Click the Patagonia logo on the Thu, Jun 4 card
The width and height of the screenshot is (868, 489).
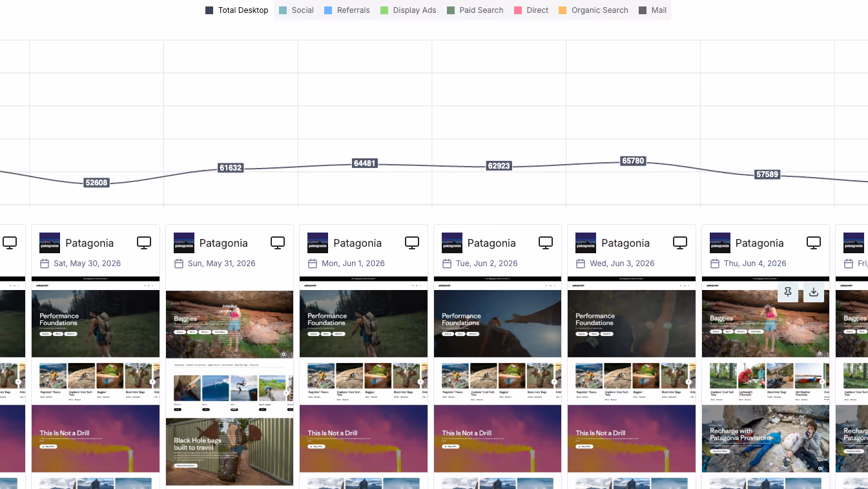pos(720,243)
